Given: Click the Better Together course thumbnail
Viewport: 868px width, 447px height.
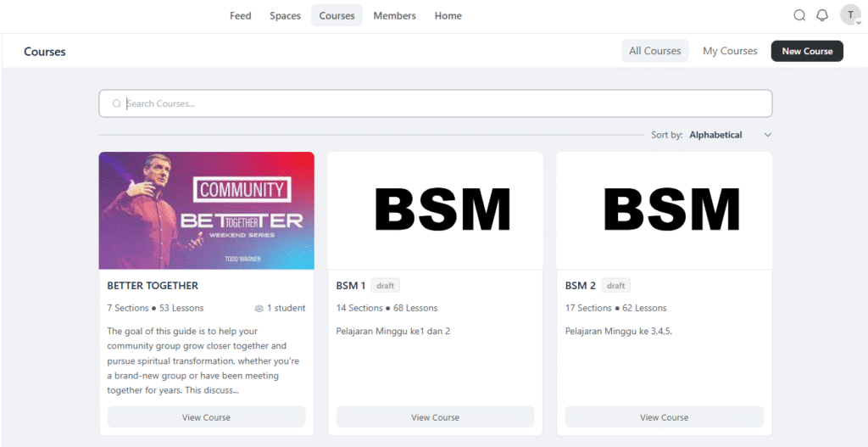Looking at the screenshot, I should [206, 210].
